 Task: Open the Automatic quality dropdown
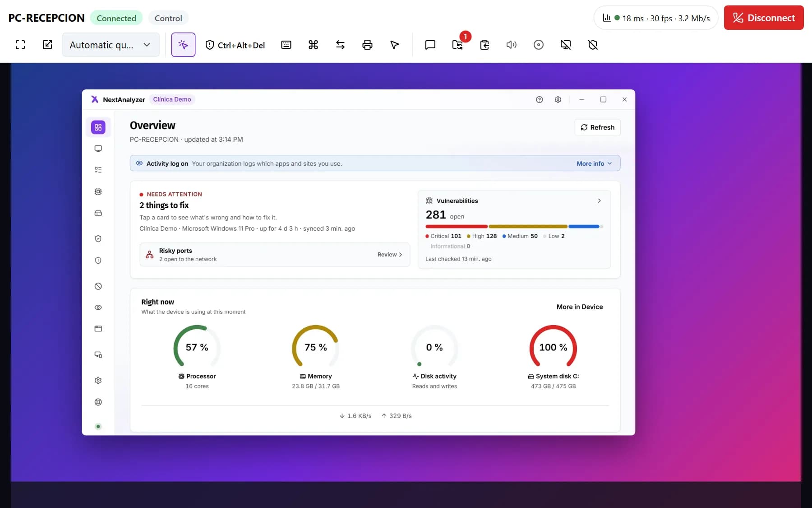pyautogui.click(x=111, y=45)
